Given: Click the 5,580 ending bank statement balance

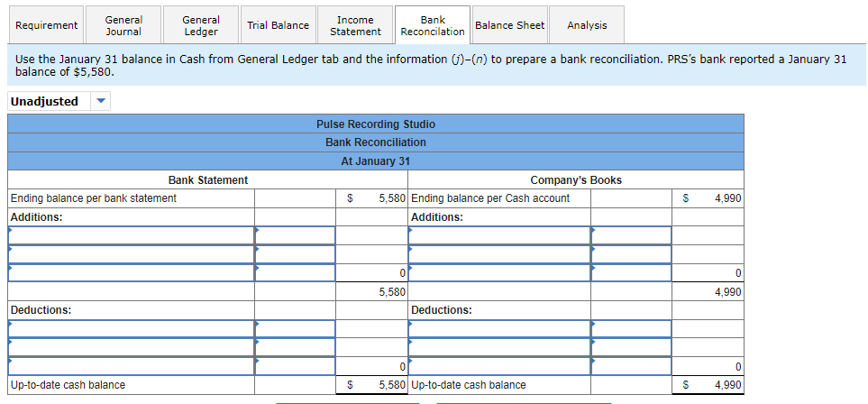Looking at the screenshot, I should 392,197.
